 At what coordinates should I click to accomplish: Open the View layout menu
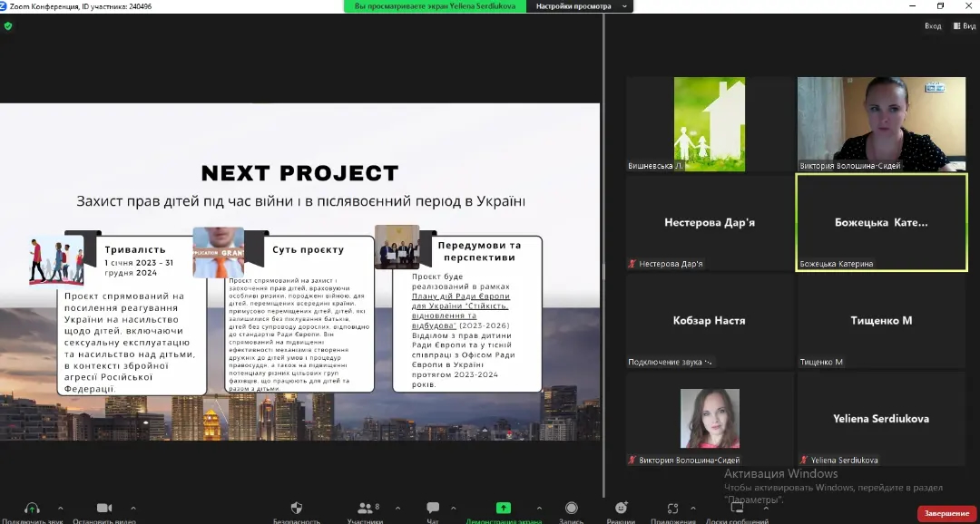(x=964, y=26)
